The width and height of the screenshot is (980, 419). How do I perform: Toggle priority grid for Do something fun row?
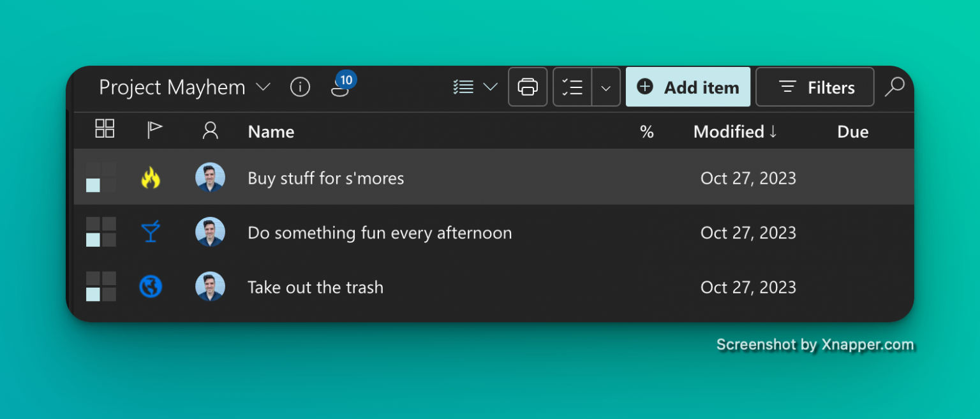point(101,232)
